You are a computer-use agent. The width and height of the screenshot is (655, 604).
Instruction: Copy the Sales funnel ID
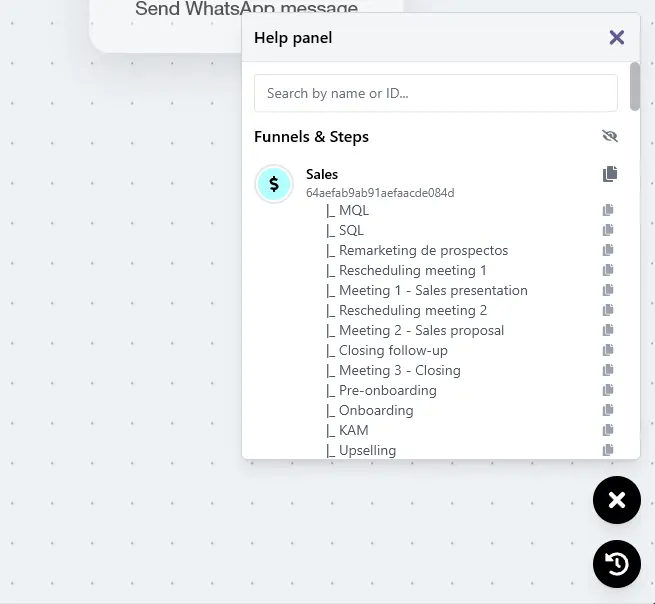(x=609, y=174)
